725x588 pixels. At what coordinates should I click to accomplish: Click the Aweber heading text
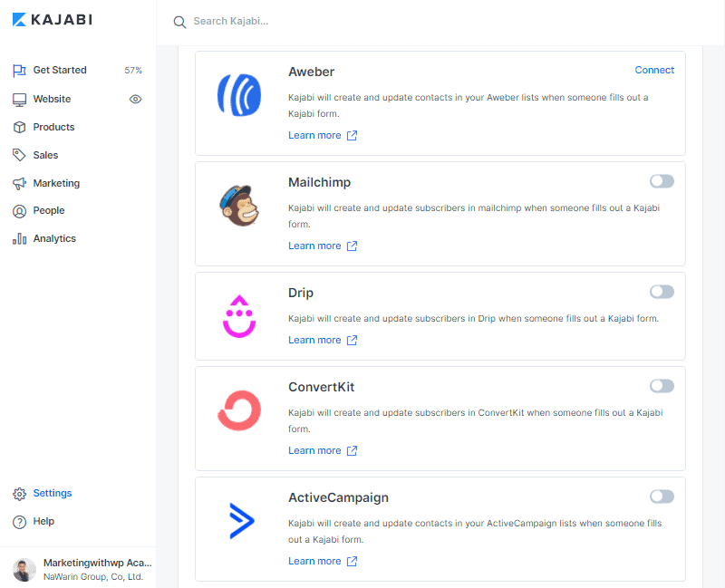pos(311,72)
